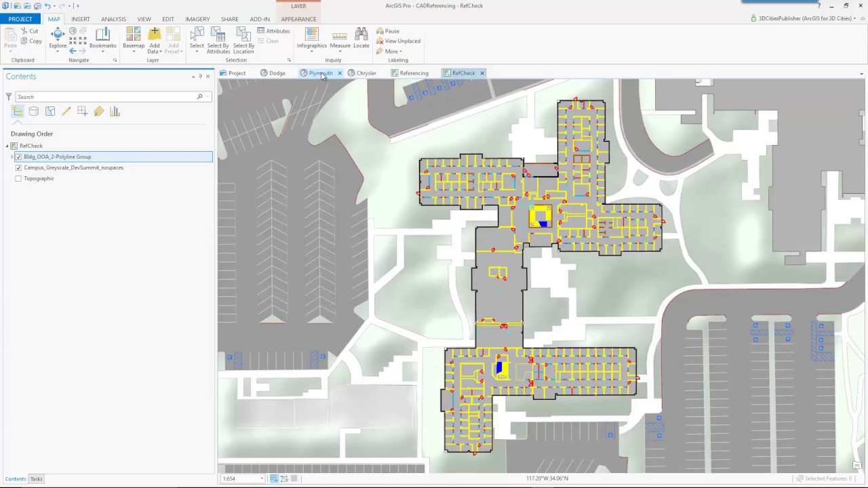The height and width of the screenshot is (488, 868).
Task: Open the map scale dropdown 1:654
Action: click(262, 479)
